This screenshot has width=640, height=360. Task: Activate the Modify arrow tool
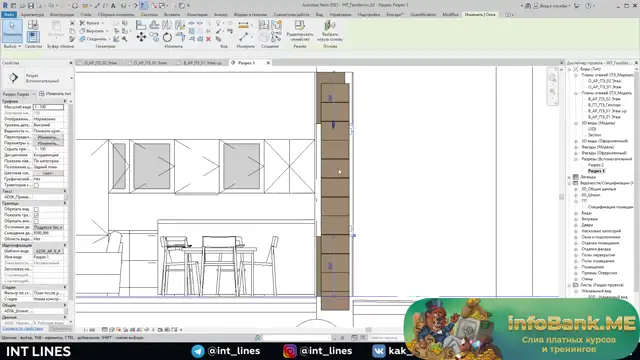tap(12, 30)
